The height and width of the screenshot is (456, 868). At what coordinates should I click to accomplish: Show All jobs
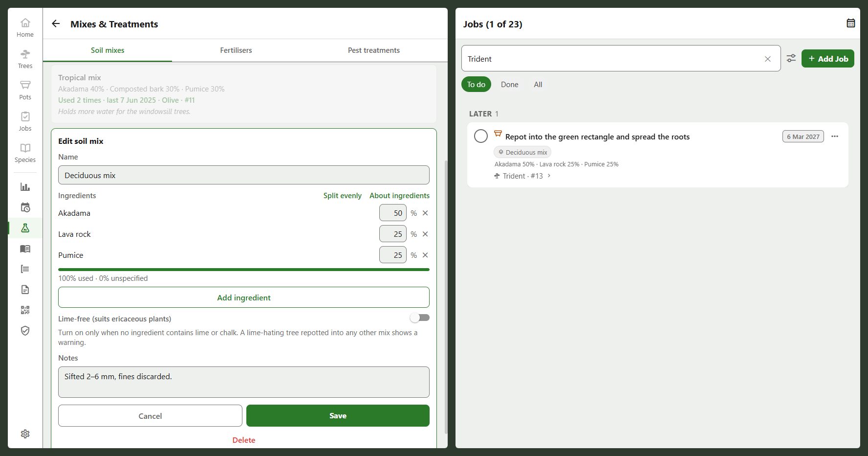(538, 84)
